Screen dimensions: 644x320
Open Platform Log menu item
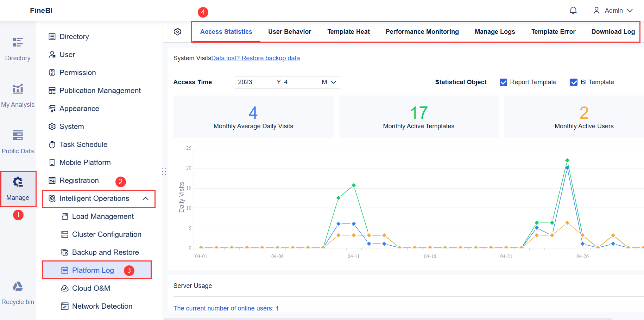pyautogui.click(x=93, y=270)
